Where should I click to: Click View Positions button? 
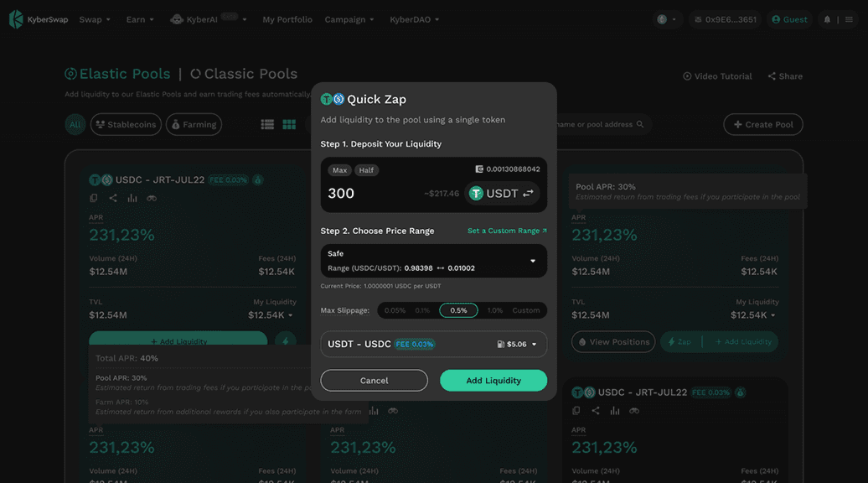point(613,342)
